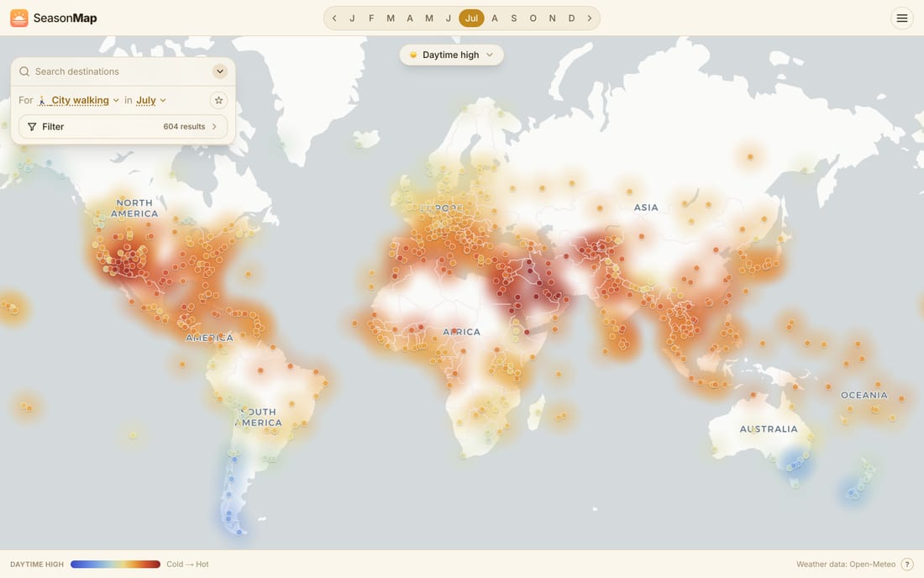Open the July month dropdown

pos(151,100)
